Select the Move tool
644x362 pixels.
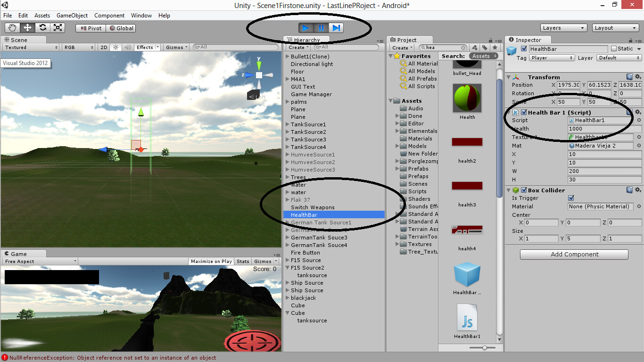point(27,27)
